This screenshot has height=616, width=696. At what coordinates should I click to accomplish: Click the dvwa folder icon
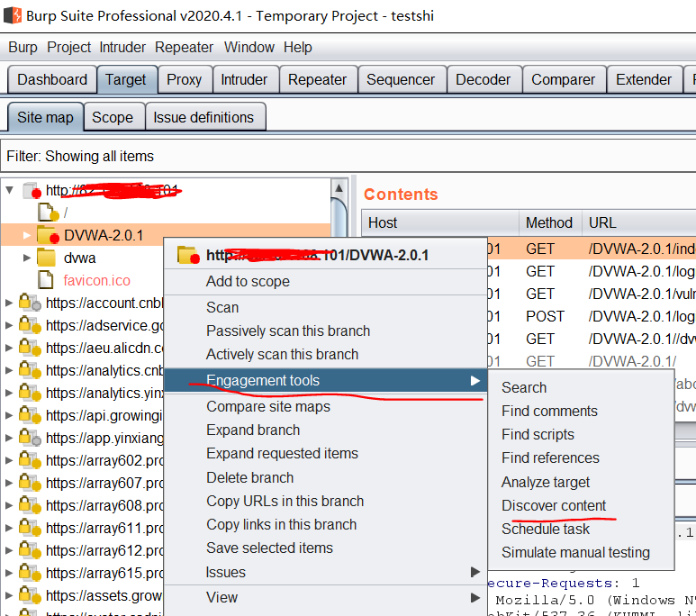46,258
